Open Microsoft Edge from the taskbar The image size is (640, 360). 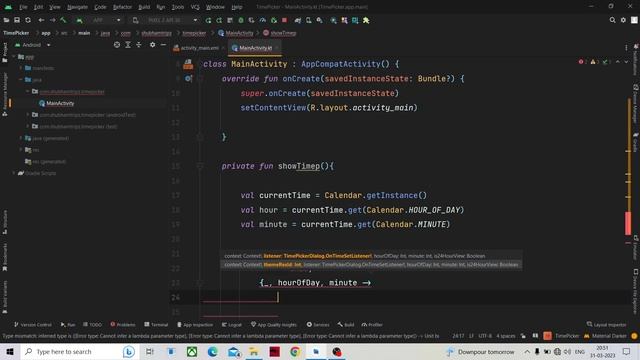tap(212, 351)
